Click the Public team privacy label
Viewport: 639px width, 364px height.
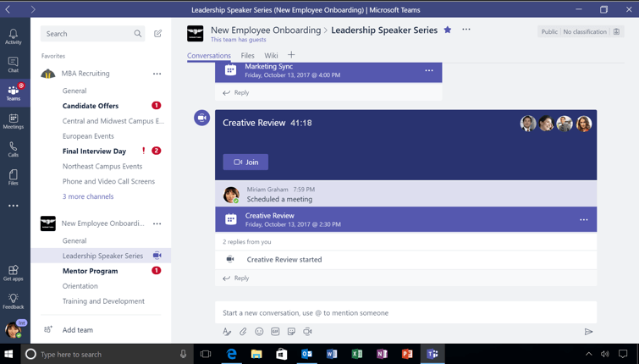pyautogui.click(x=549, y=32)
